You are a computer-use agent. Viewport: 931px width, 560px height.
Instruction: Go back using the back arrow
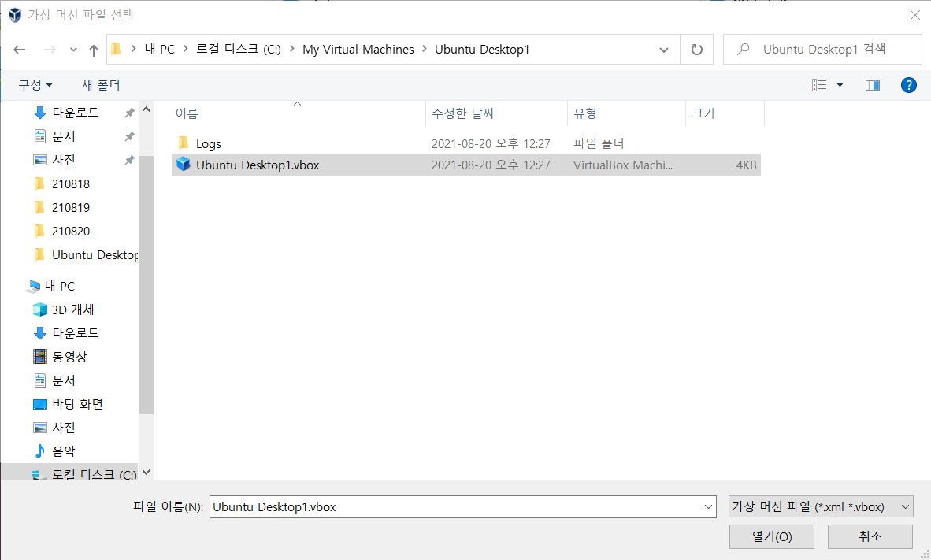20,50
